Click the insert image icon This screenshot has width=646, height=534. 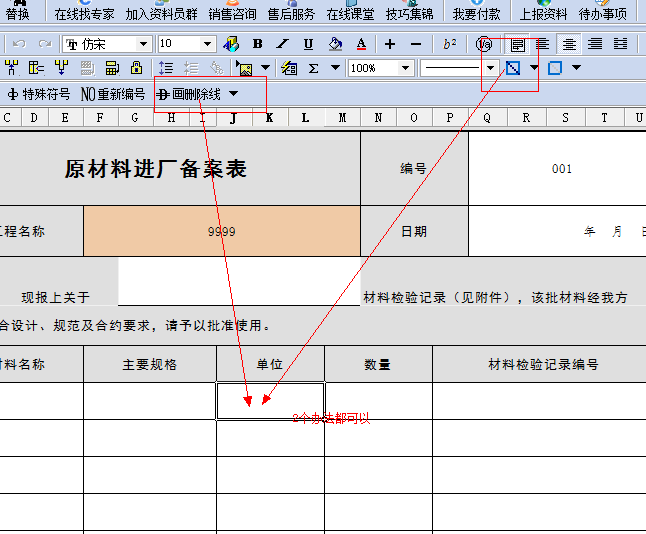[243, 68]
